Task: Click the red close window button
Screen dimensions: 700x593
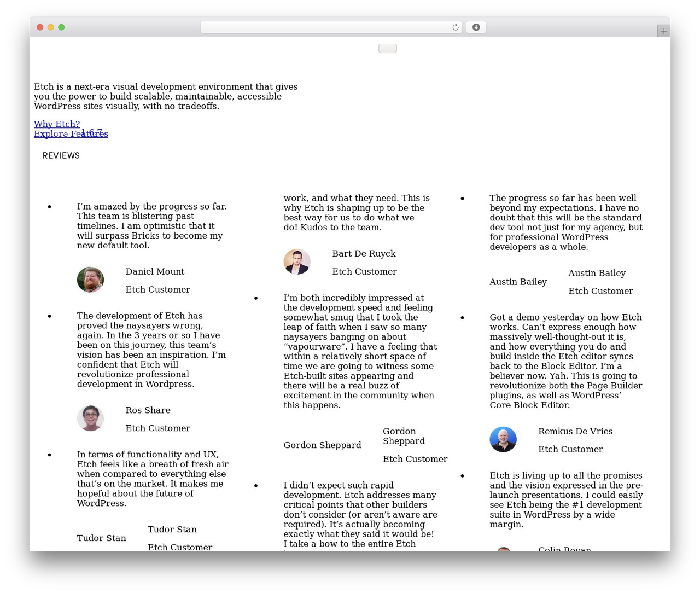Action: (40, 27)
